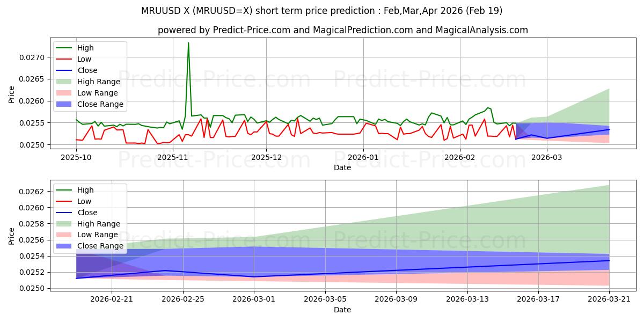
Task: Select the green High line swatch in the history chart legend
Action: [x=65, y=48]
